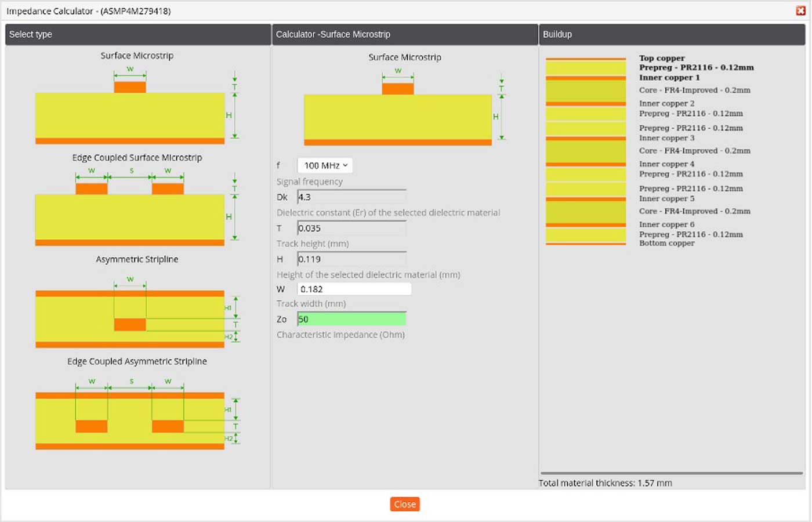Click the Dk dielectric constant field
812x522 pixels.
coord(351,197)
